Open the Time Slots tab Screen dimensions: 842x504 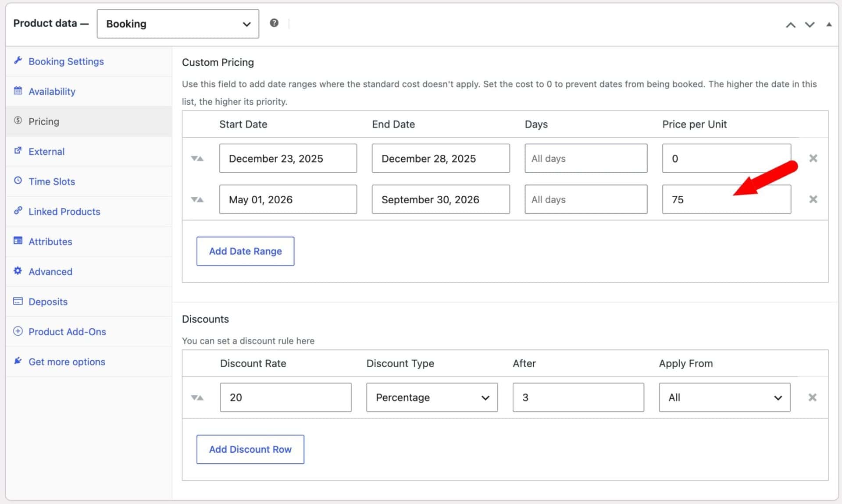(89, 181)
